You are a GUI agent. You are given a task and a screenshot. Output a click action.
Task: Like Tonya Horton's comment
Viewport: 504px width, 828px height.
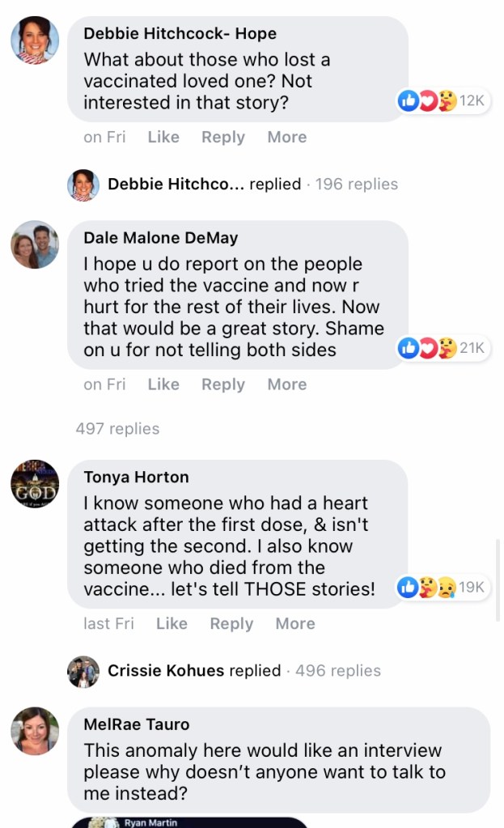pyautogui.click(x=172, y=623)
